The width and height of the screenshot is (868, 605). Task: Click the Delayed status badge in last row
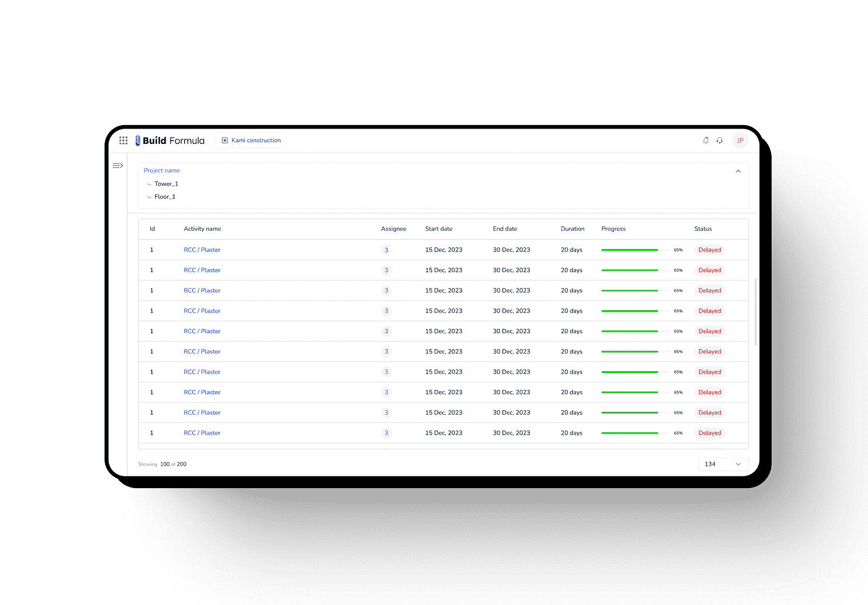pos(709,433)
